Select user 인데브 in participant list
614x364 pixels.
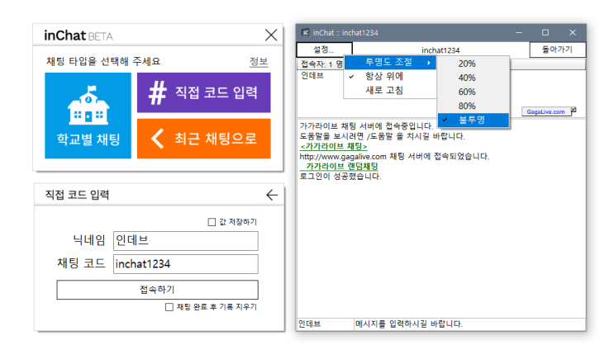point(312,76)
